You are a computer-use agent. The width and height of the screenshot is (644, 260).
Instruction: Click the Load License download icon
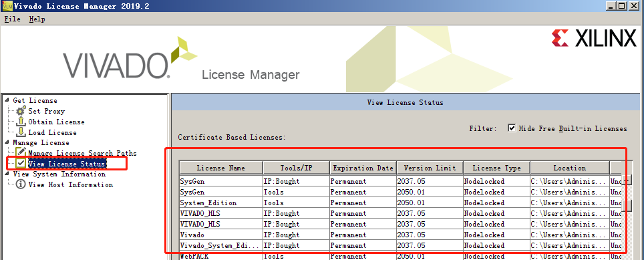(x=21, y=132)
